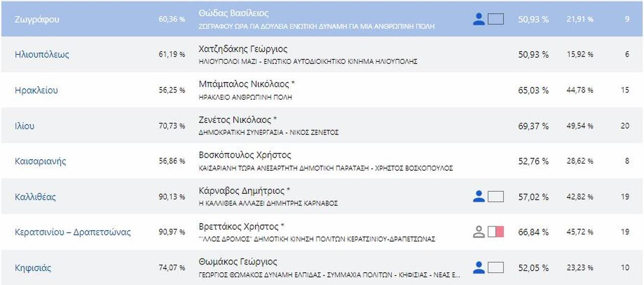This screenshot has height=285, width=644.
Task: Click the color box in the Κηφισιάς row
Action: tap(496, 267)
